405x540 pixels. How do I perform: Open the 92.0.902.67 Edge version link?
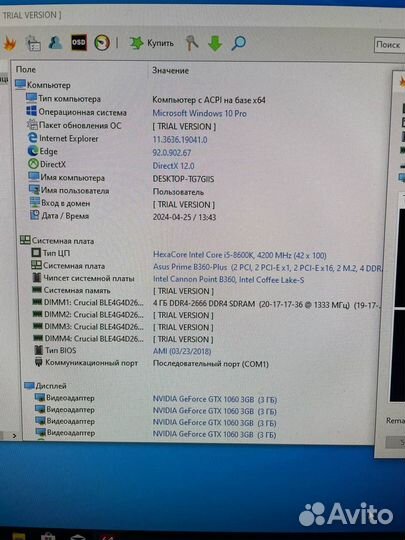tap(172, 153)
